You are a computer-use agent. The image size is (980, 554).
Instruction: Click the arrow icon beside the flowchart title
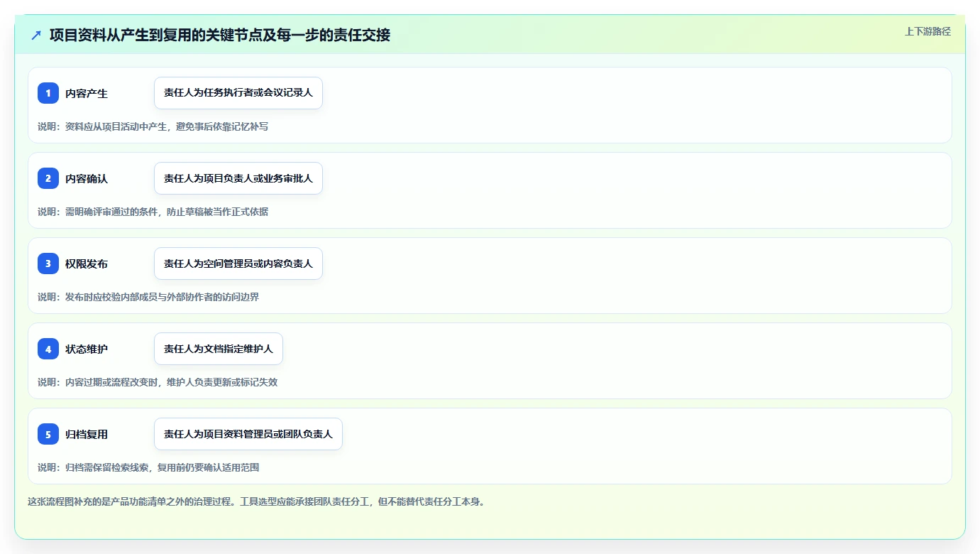click(36, 35)
